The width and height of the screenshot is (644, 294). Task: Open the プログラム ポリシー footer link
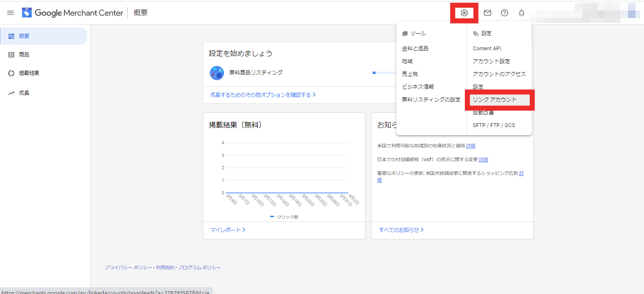pyautogui.click(x=199, y=267)
